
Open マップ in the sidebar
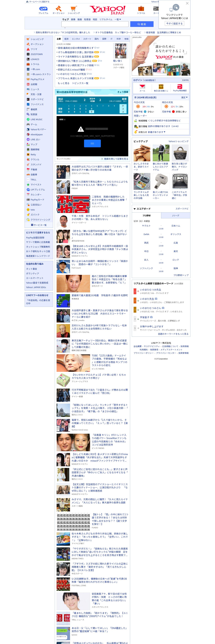[34, 144]
